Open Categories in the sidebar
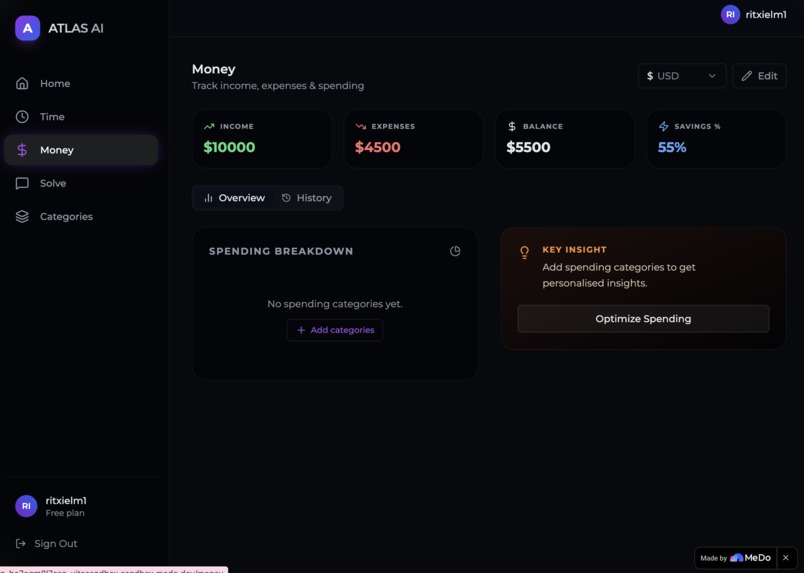 click(81, 216)
